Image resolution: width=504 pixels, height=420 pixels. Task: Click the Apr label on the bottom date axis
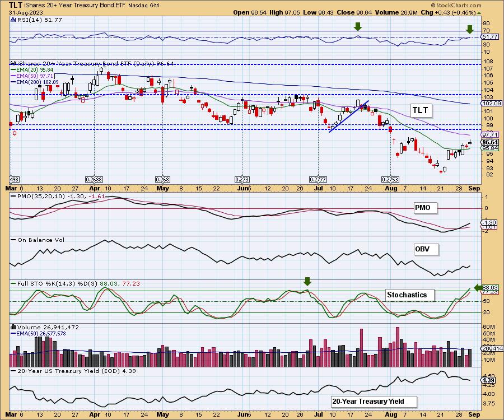[x=95, y=414]
